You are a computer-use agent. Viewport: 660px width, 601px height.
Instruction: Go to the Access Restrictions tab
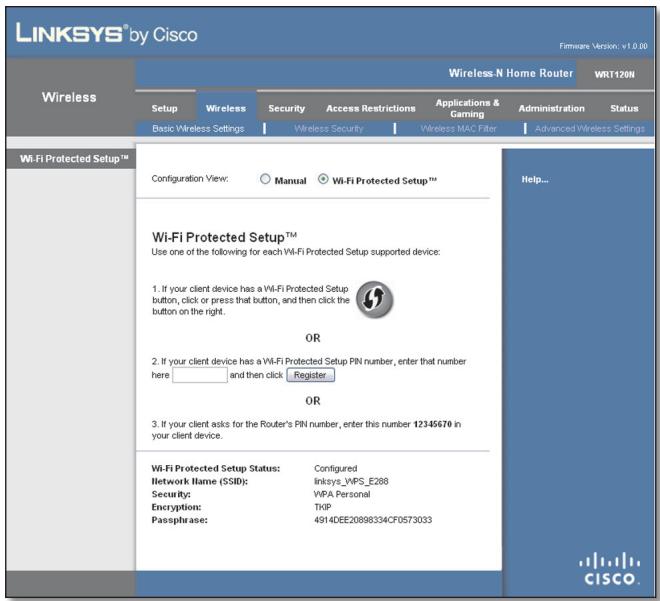point(371,108)
